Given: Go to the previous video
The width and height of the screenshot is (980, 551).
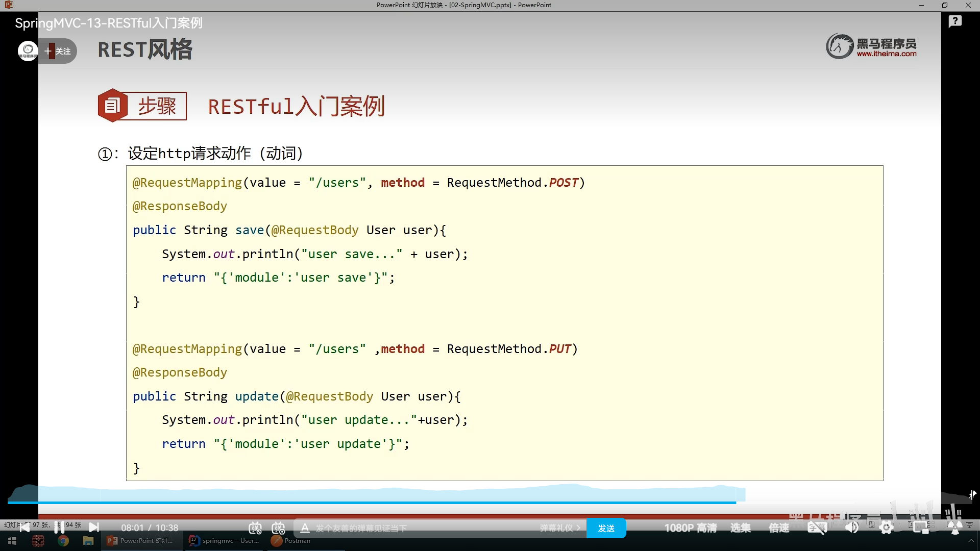Looking at the screenshot, I should [x=24, y=528].
